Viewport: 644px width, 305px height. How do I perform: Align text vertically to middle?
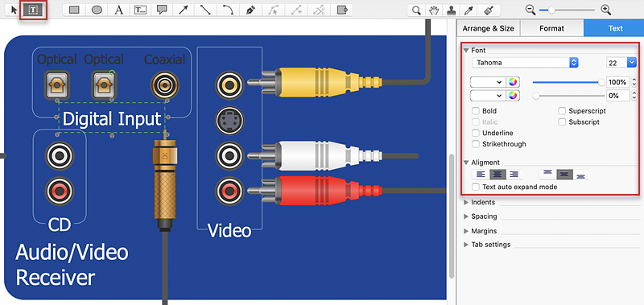[564, 175]
